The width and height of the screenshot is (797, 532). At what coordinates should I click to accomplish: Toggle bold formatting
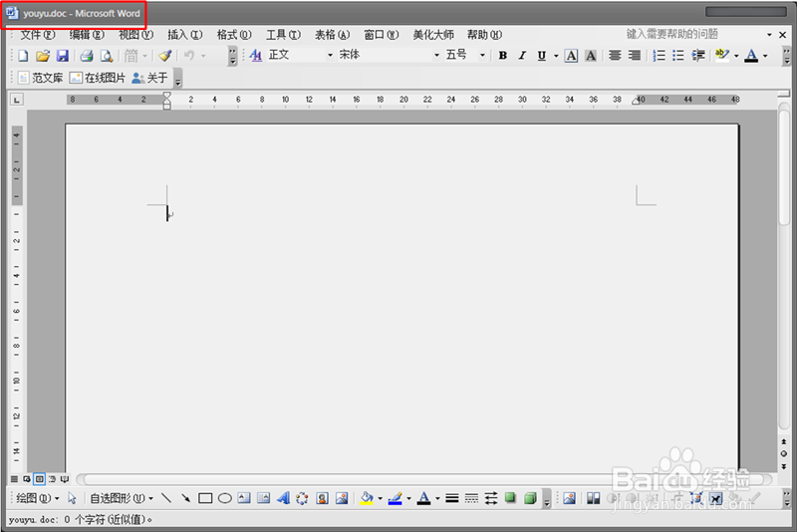pos(503,56)
